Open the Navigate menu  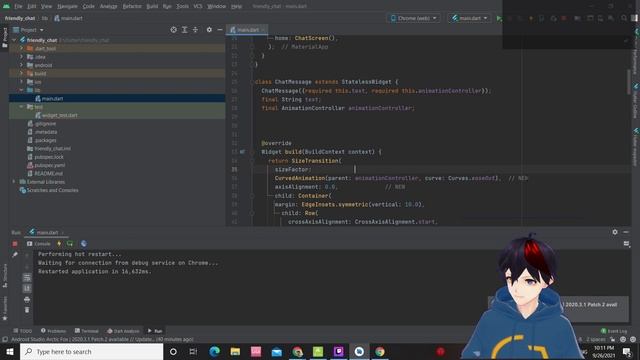tap(67, 6)
